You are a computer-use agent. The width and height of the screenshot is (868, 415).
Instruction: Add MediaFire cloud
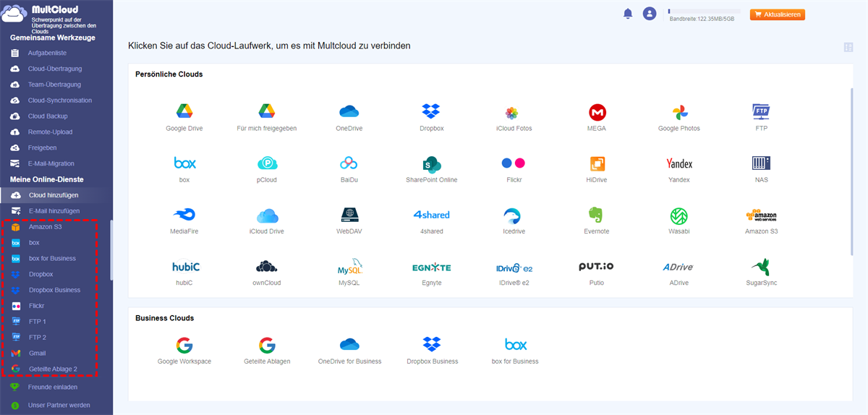(x=184, y=221)
